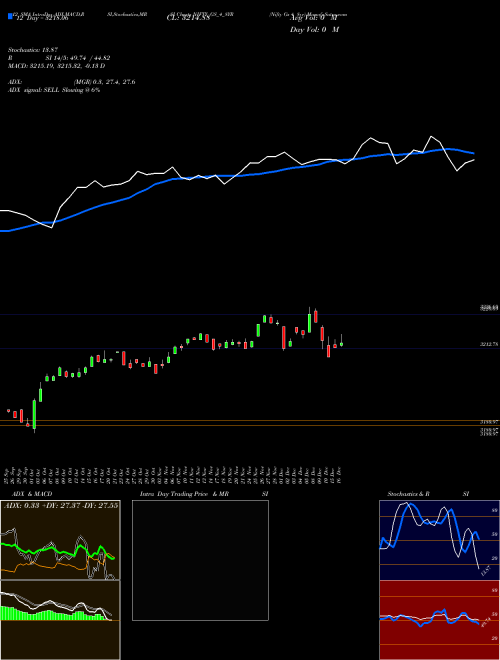Viewport: 500px width, 660px height.
Task: Click the blue Stochastics chart panel
Action: coord(439,540)
